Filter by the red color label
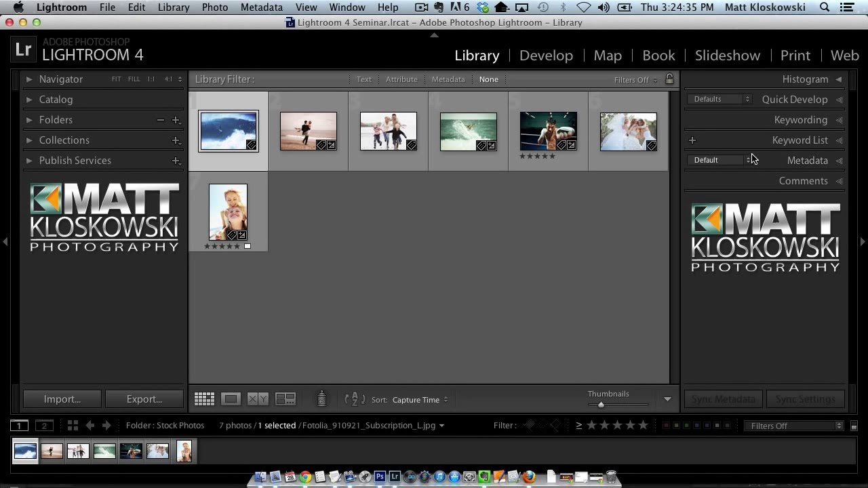The image size is (868, 488). (x=666, y=426)
